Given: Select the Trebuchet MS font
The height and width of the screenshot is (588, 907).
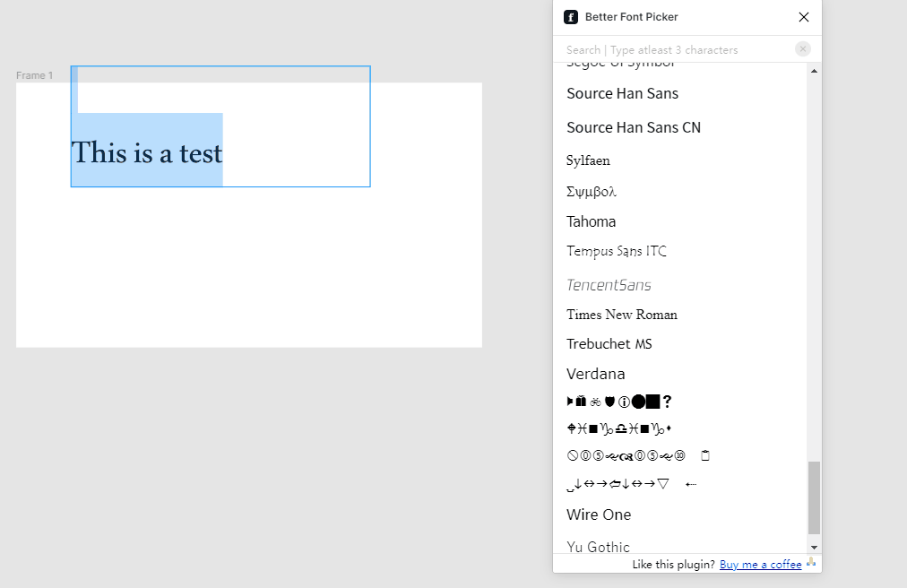Looking at the screenshot, I should click(609, 344).
